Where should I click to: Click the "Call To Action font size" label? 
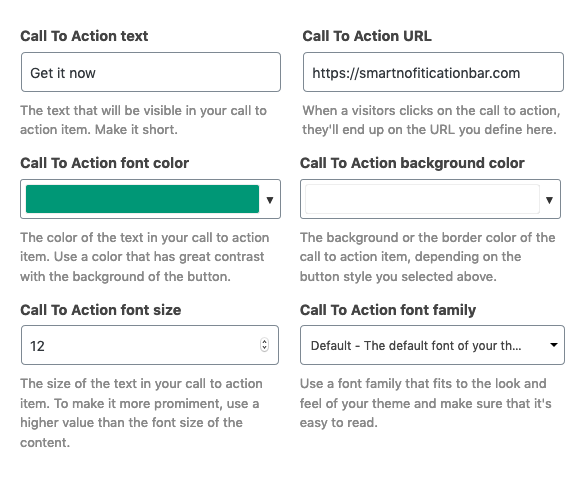click(101, 310)
